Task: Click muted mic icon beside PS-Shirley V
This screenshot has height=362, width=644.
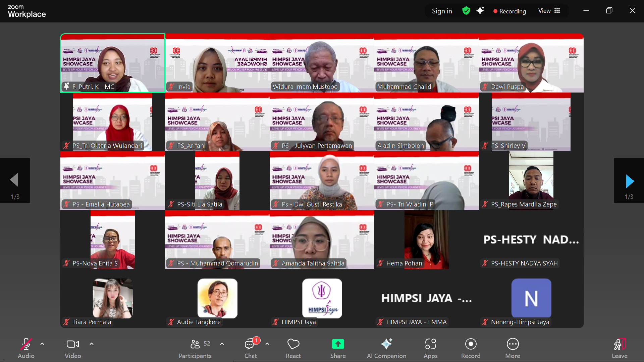Action: tap(485, 145)
